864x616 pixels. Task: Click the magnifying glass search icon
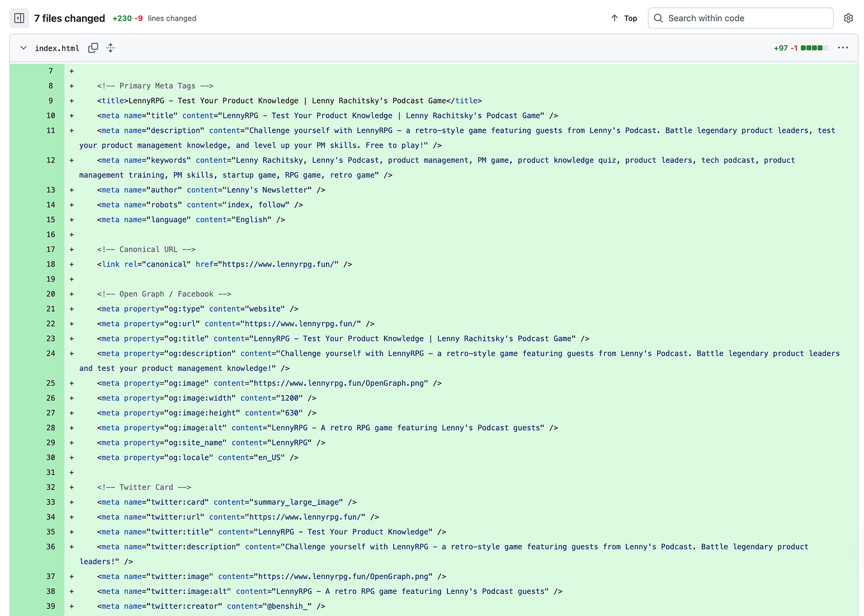coord(658,18)
